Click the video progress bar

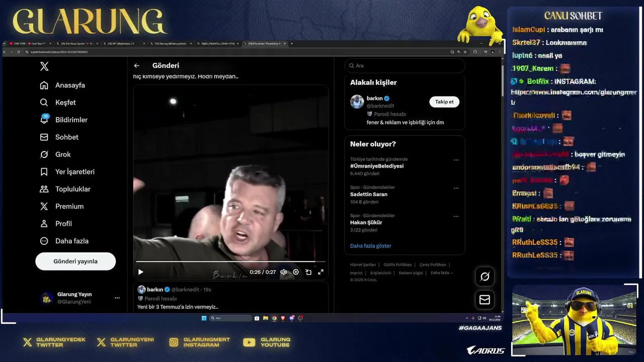(230, 262)
